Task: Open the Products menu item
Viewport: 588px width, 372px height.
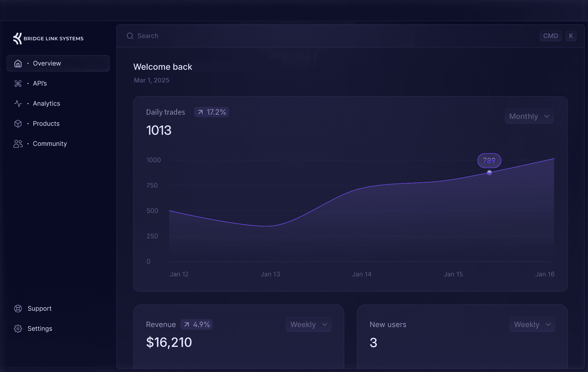Action: click(x=46, y=124)
